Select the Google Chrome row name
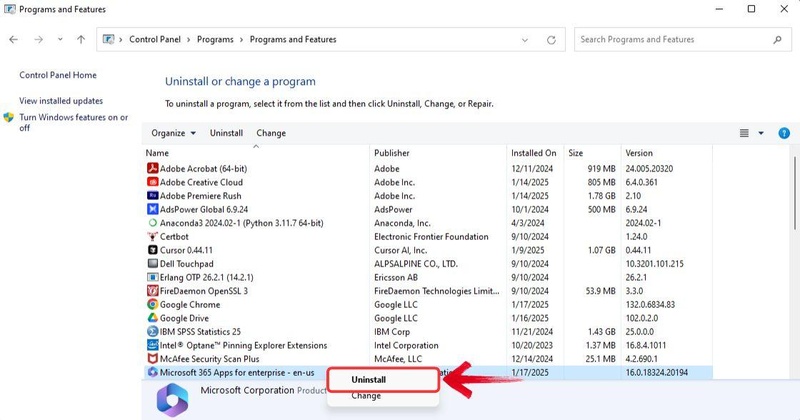 click(190, 304)
